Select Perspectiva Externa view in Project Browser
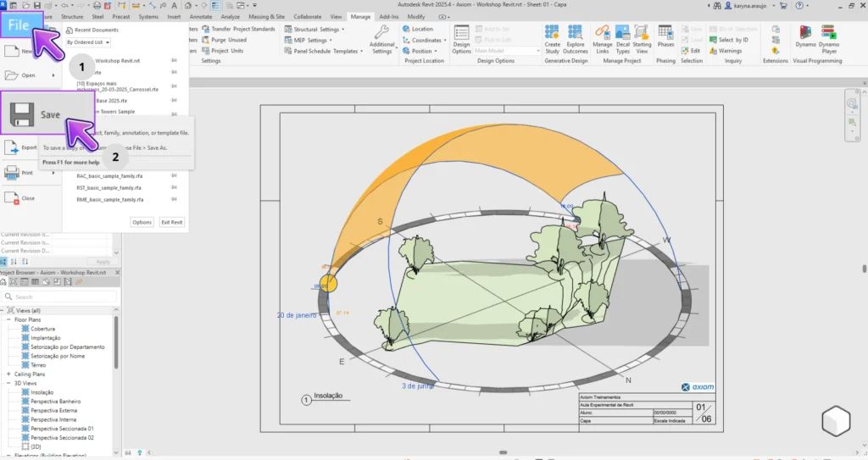The height and width of the screenshot is (460, 868). point(55,410)
